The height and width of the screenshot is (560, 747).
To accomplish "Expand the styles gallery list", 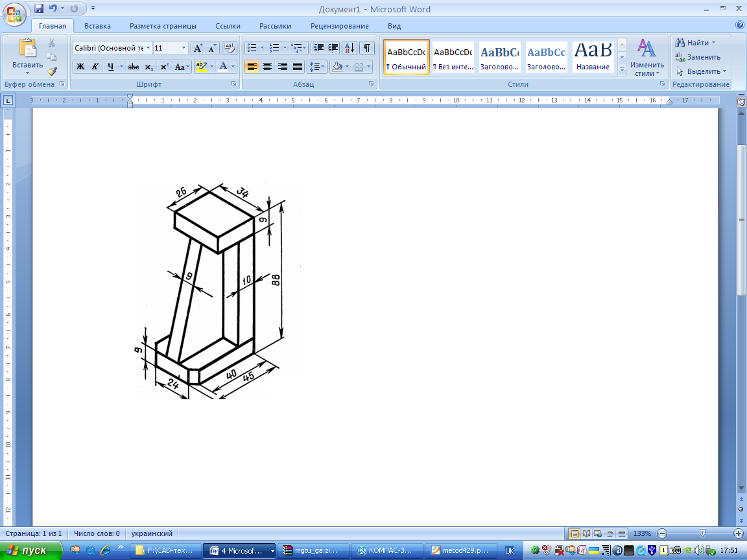I will tap(622, 69).
